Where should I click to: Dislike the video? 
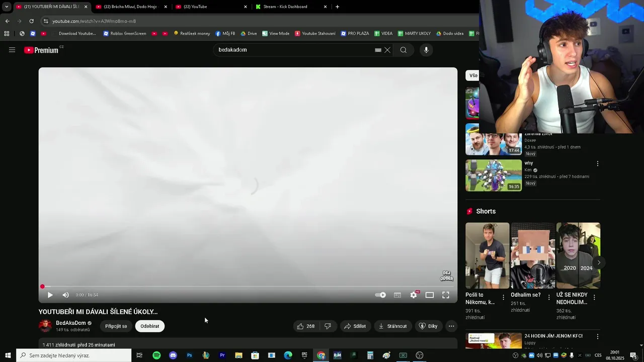click(x=328, y=326)
